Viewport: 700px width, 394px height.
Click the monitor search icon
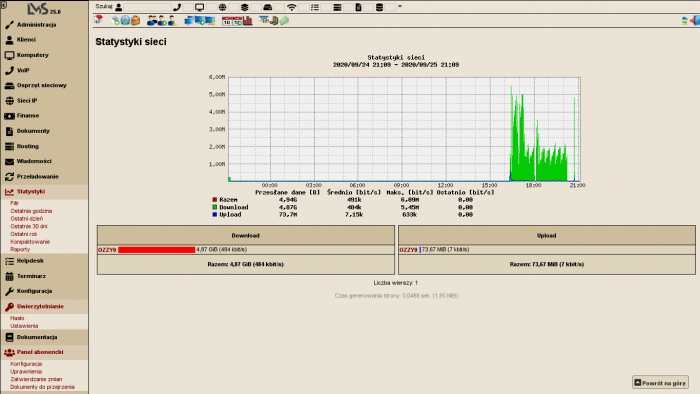coord(200,7)
